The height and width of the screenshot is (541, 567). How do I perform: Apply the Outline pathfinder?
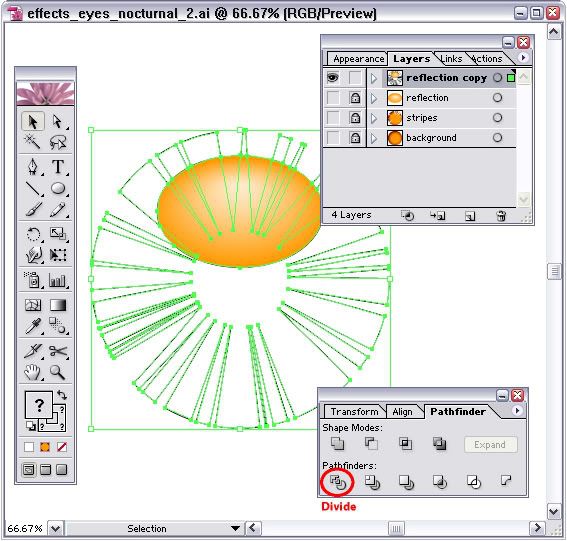[473, 482]
